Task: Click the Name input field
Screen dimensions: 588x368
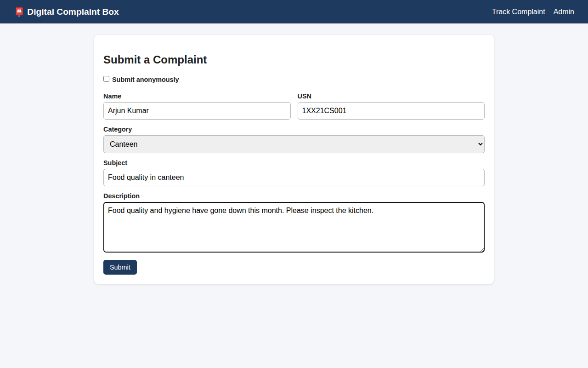Action: pyautogui.click(x=197, y=111)
